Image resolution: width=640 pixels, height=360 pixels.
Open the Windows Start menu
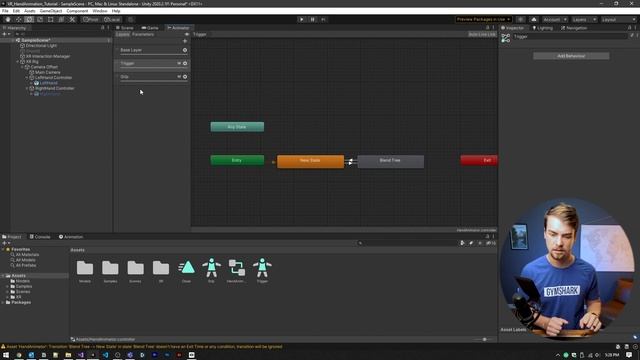pyautogui.click(x=6, y=355)
